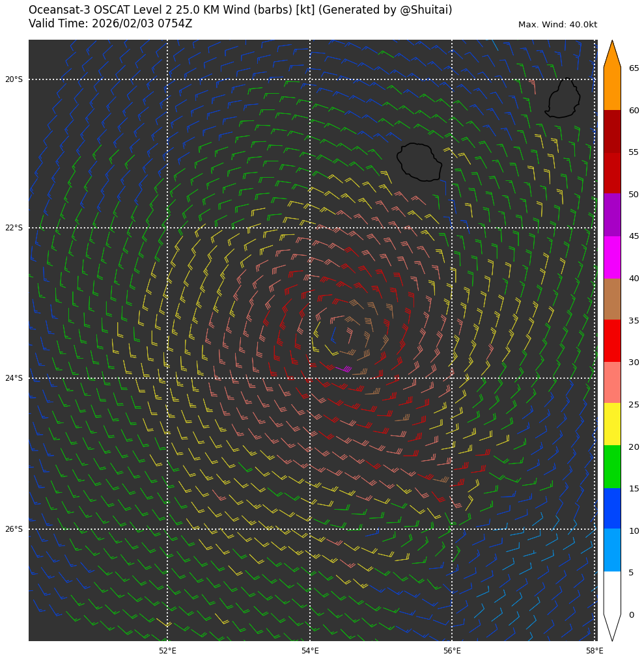This screenshot has width=644, height=660.
Task: Click the salmon 25–30 kt colorbar band
Action: [611, 382]
